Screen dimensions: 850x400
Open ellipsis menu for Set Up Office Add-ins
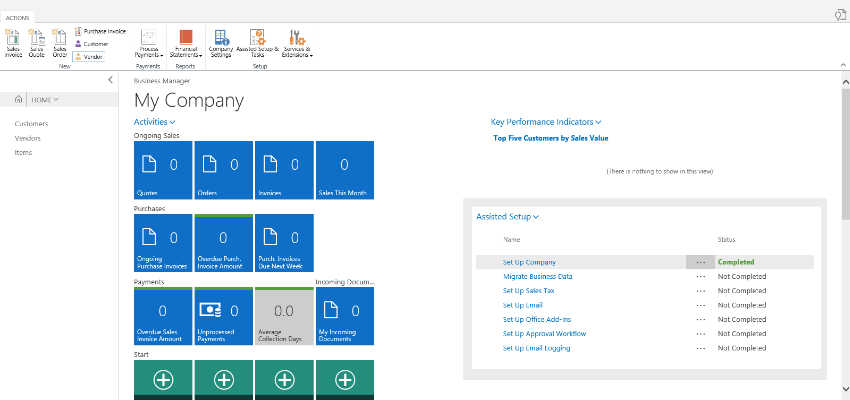pyautogui.click(x=701, y=320)
